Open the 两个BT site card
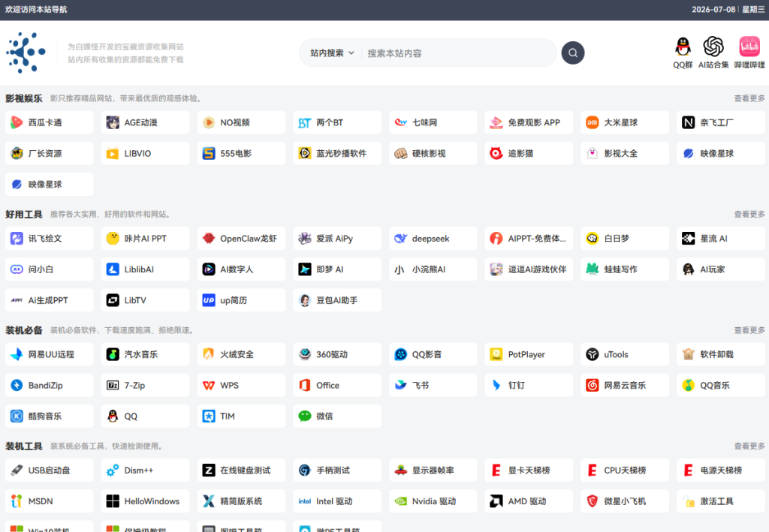This screenshot has width=769, height=532. [x=337, y=122]
